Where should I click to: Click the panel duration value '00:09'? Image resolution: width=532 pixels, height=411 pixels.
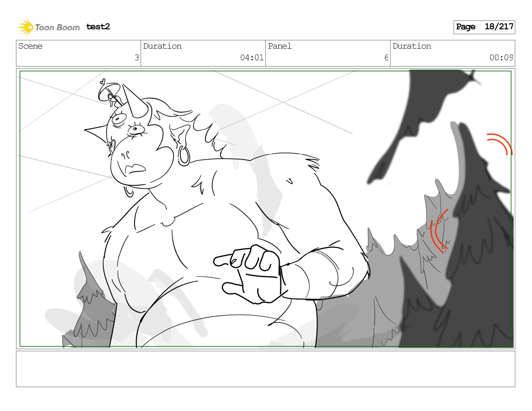coord(501,58)
